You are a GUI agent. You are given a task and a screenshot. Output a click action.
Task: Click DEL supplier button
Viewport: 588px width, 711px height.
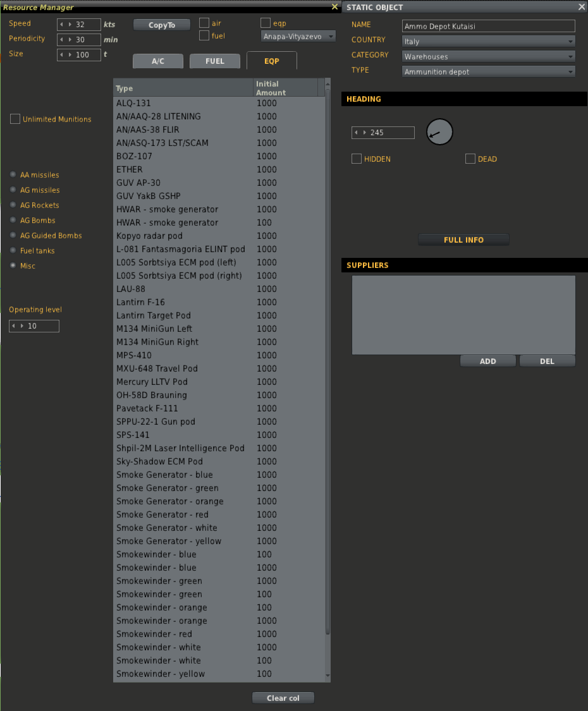click(x=547, y=362)
